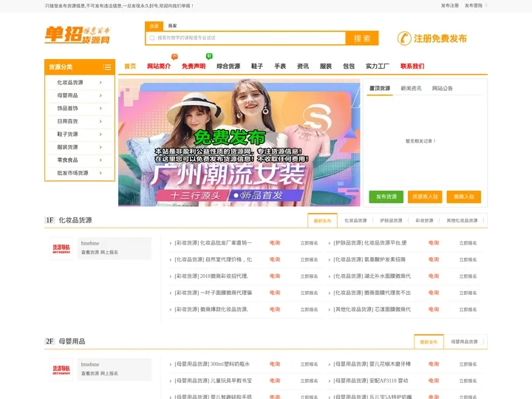The image size is (532, 399).
Task: Expand the 零食食品 category arrow
Action: tap(100, 160)
